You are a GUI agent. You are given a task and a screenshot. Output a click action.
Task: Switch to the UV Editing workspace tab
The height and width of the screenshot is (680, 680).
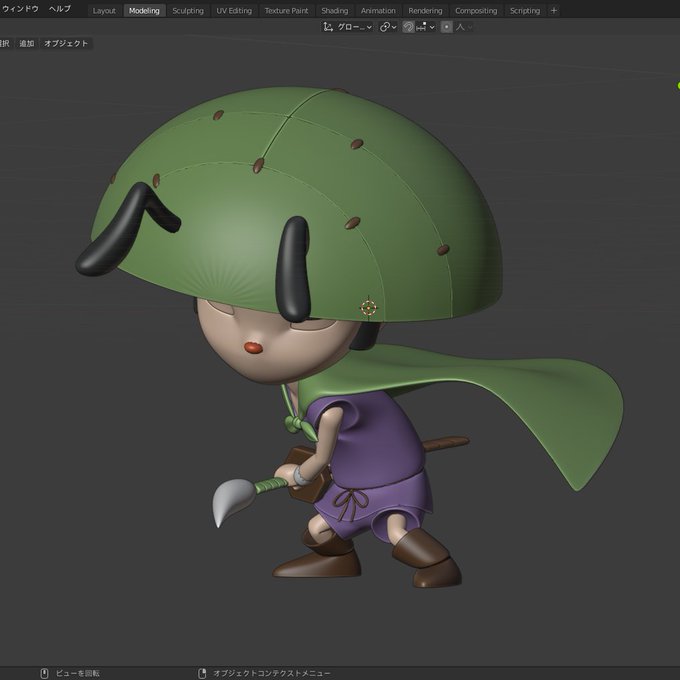(x=234, y=11)
